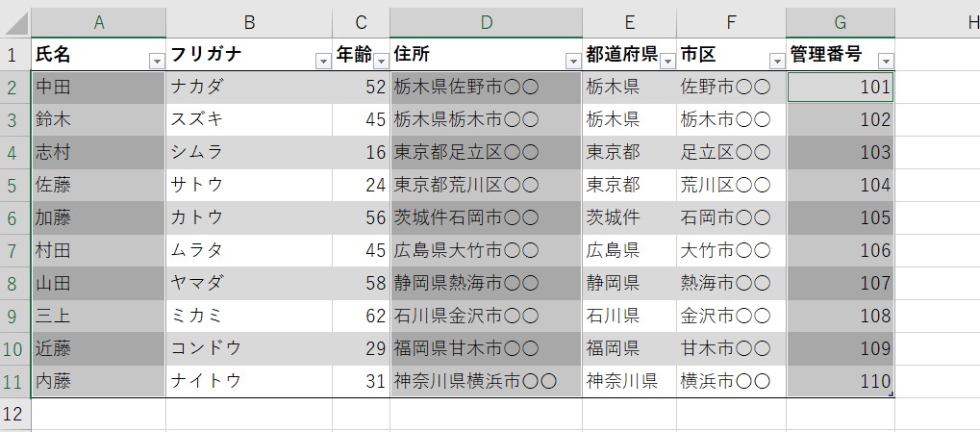This screenshot has height=432, width=980.
Task: Select the cell containing 鈴木
Action: [99, 120]
